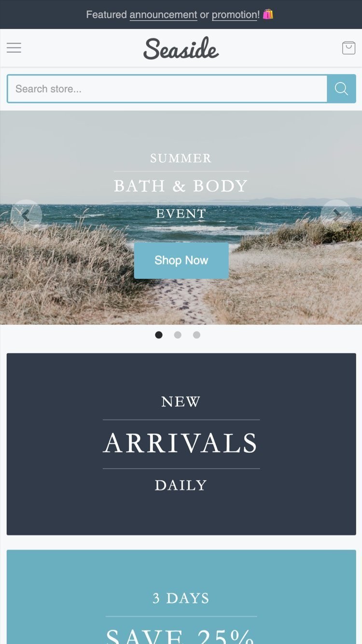Open the announcement link
Screen dimensions: 362x644
163,15
